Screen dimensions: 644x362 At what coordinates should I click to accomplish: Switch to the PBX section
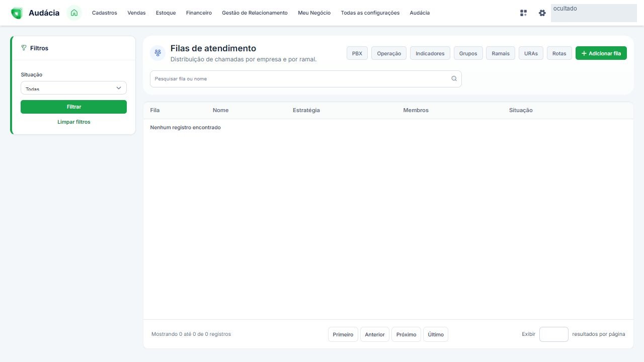tap(357, 53)
